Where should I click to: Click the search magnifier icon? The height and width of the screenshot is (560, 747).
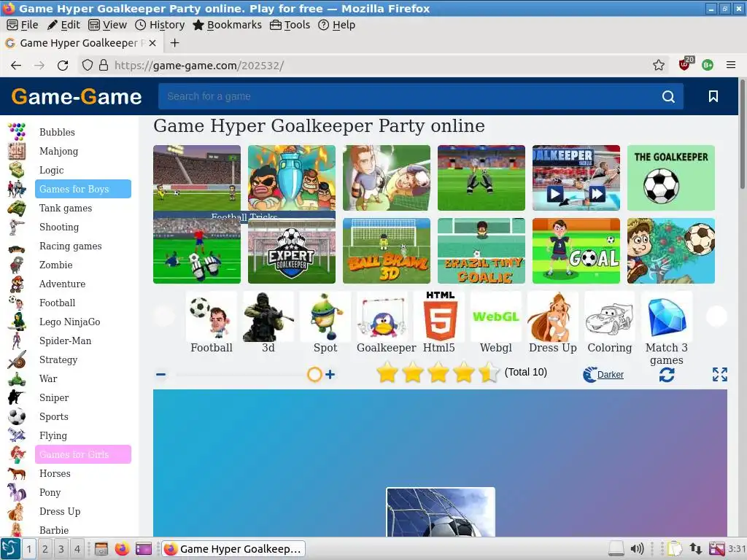point(668,97)
